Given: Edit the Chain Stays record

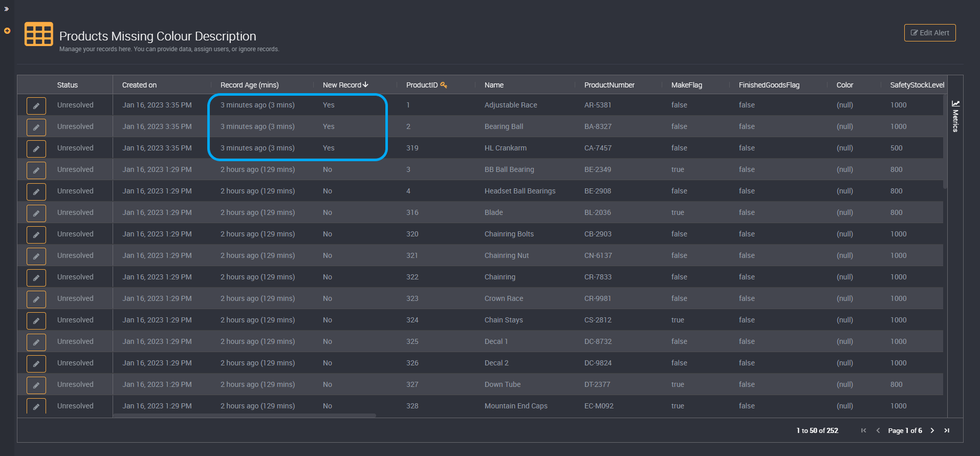Looking at the screenshot, I should 36,320.
